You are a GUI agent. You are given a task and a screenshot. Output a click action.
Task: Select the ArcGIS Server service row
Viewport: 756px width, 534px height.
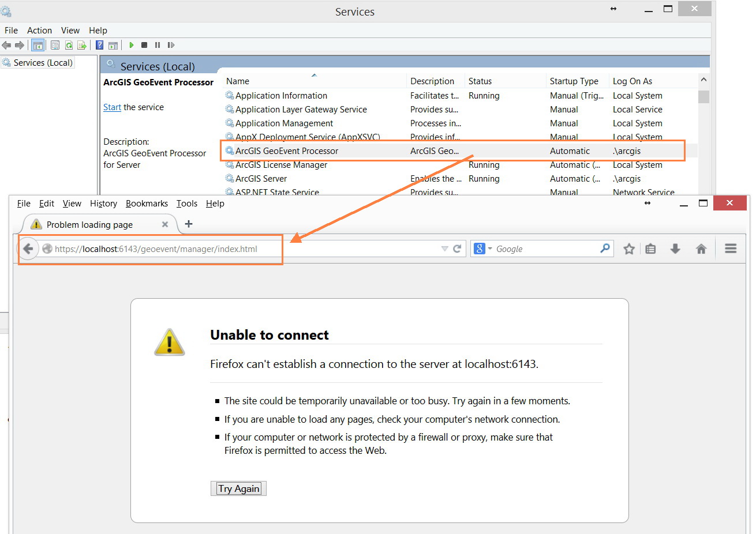(460, 179)
